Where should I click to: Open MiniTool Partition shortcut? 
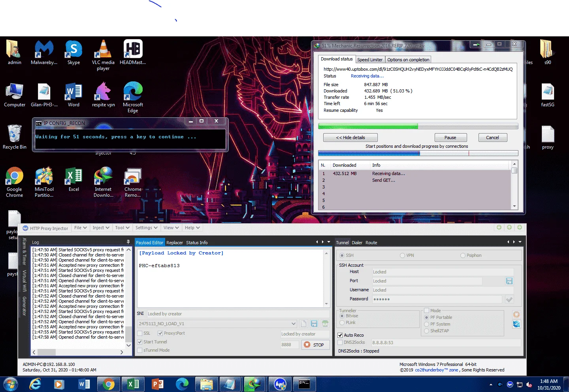[x=44, y=182]
